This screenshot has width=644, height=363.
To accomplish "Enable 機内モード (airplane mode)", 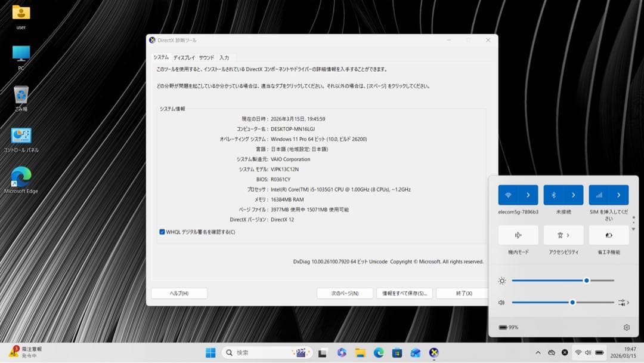I will tap(518, 235).
